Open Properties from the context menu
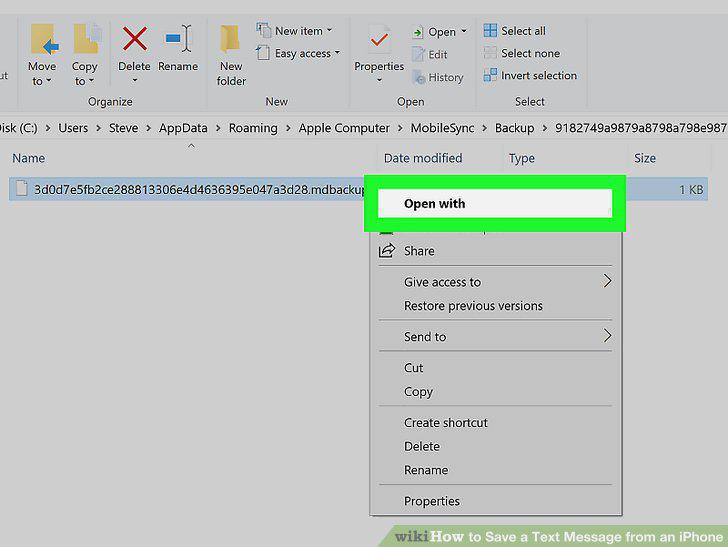Image resolution: width=728 pixels, height=547 pixels. 495,501
